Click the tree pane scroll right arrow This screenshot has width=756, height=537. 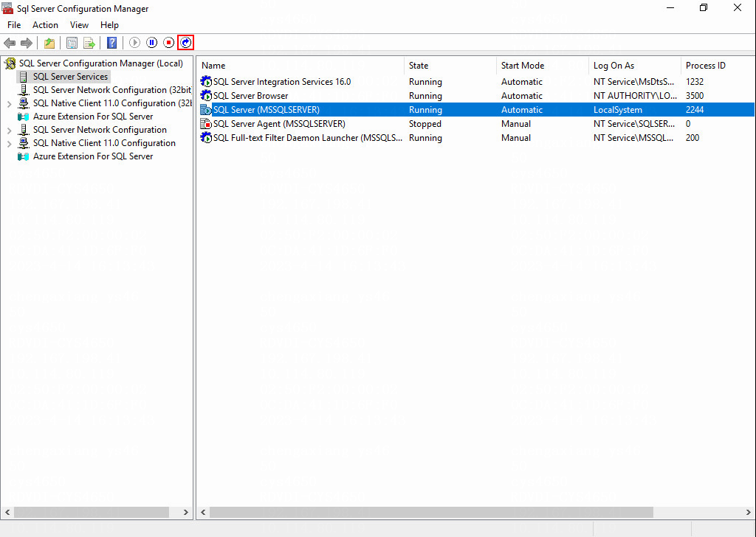[186, 513]
